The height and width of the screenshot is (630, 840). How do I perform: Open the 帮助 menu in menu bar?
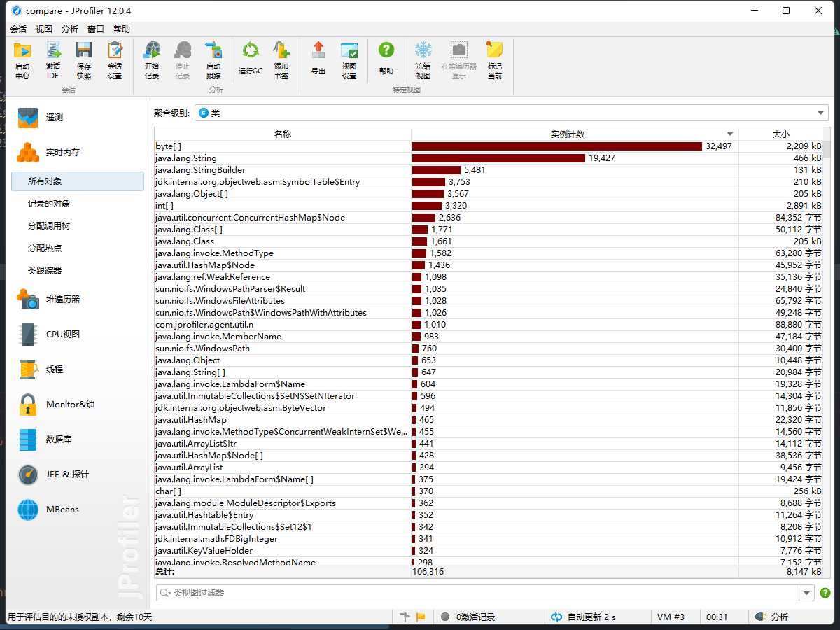click(122, 29)
